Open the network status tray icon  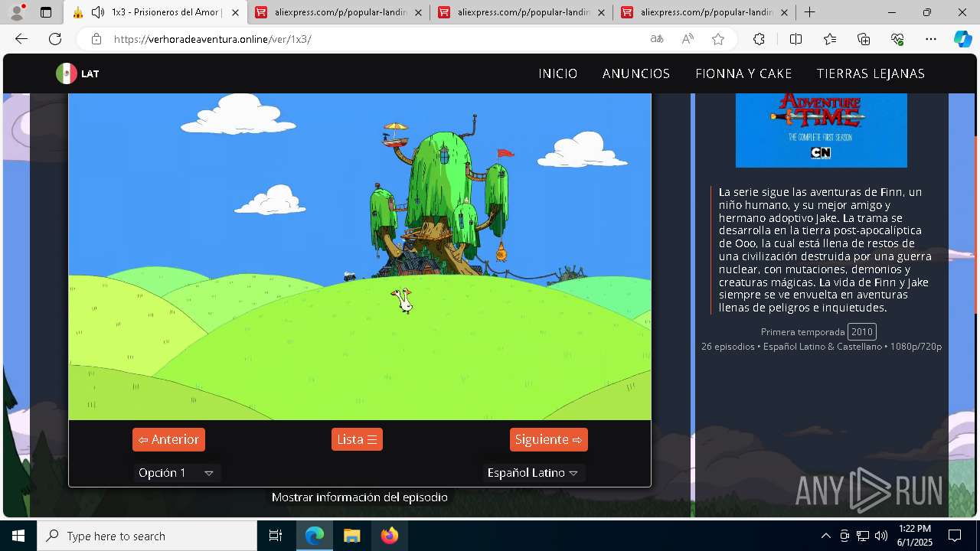click(863, 536)
